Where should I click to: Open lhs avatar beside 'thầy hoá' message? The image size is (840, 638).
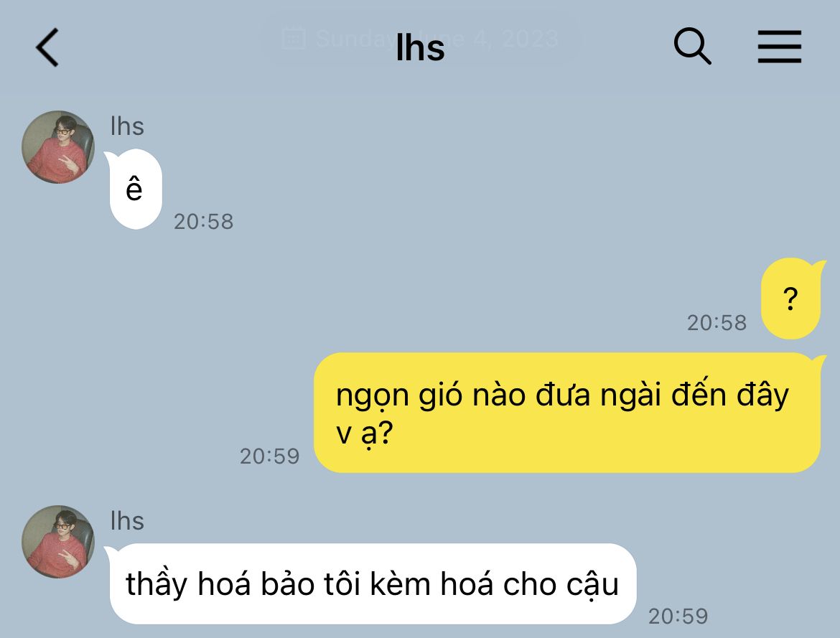tap(58, 542)
